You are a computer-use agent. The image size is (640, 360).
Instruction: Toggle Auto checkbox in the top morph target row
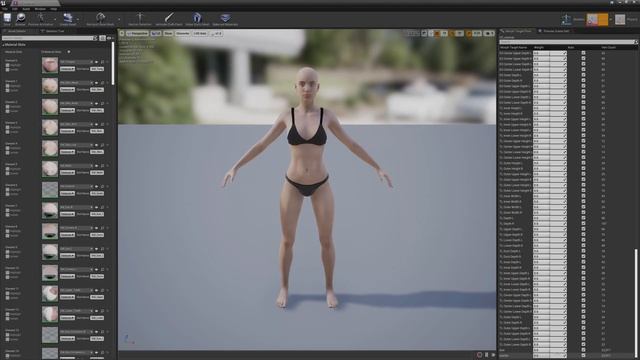point(583,53)
